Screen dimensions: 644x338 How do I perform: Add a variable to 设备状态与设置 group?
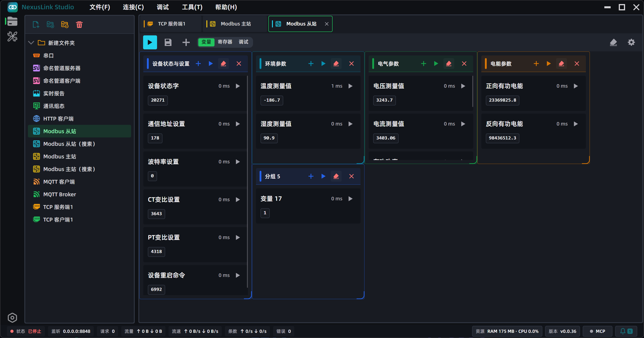coord(198,64)
